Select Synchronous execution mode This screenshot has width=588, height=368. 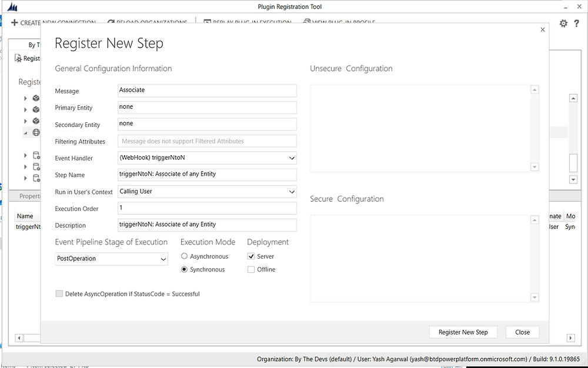point(184,269)
